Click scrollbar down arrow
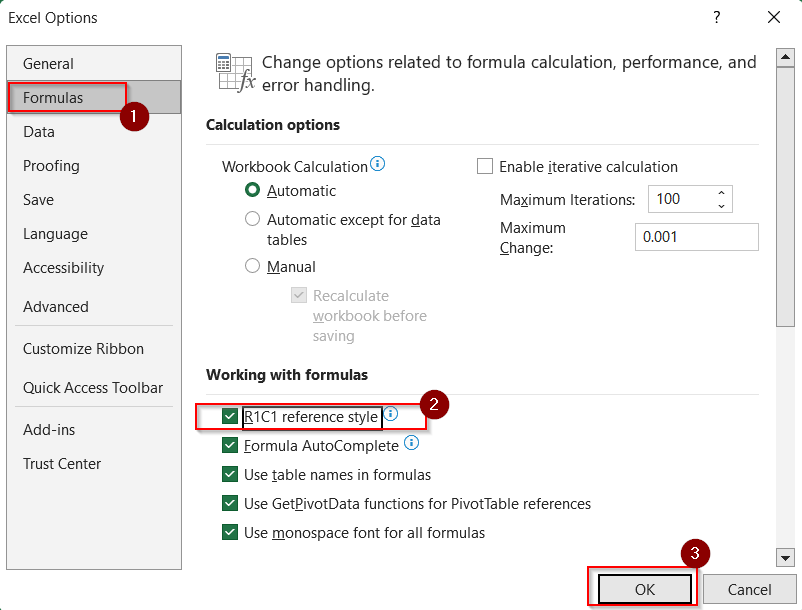Viewport: 802px width, 610px height. [785, 557]
